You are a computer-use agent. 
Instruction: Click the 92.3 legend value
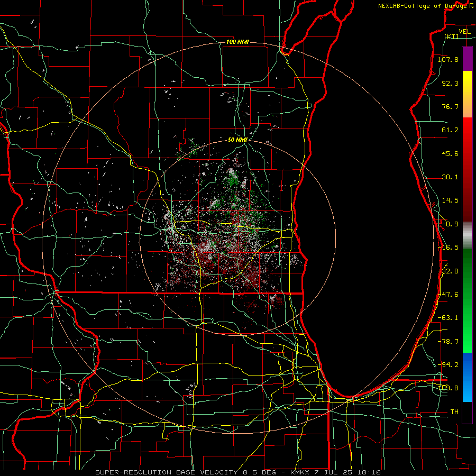click(450, 83)
